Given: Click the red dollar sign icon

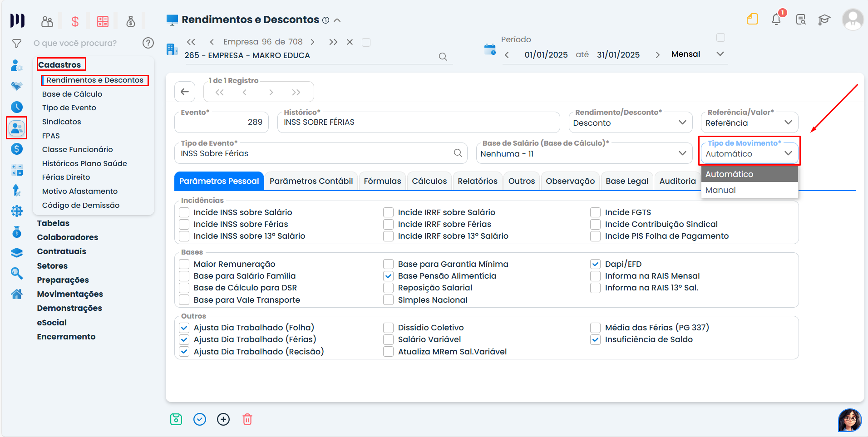Looking at the screenshot, I should (75, 21).
